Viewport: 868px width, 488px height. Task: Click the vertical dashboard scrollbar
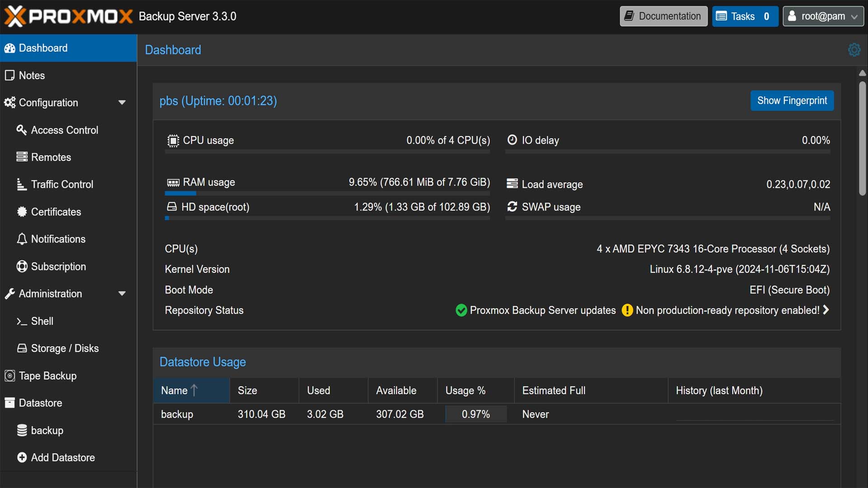862,138
